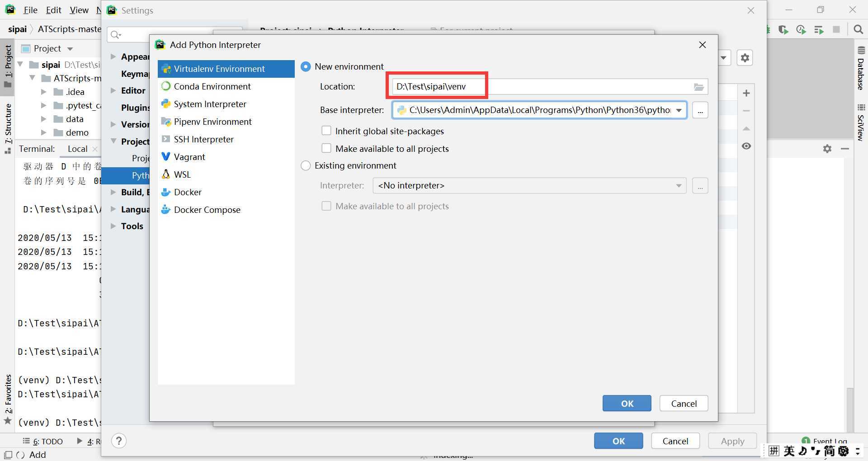Select Conda Environment in interpreter list
This screenshot has width=868, height=461.
click(x=226, y=86)
